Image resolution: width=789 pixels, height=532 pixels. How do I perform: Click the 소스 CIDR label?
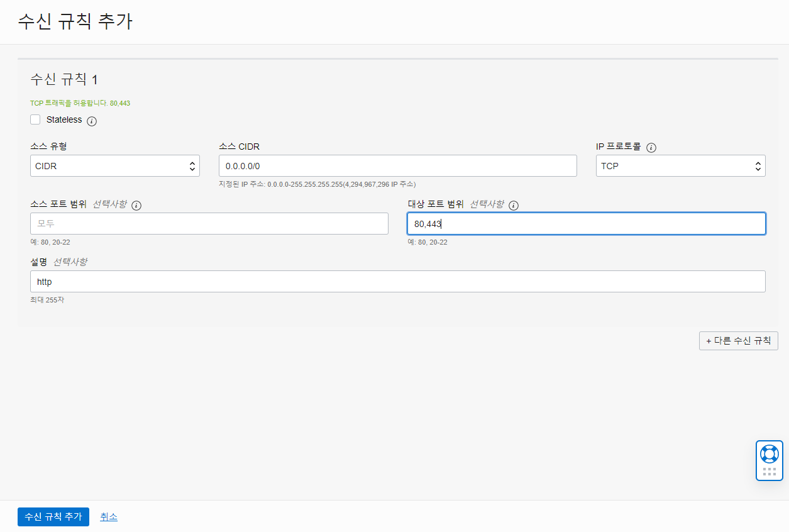click(x=239, y=147)
